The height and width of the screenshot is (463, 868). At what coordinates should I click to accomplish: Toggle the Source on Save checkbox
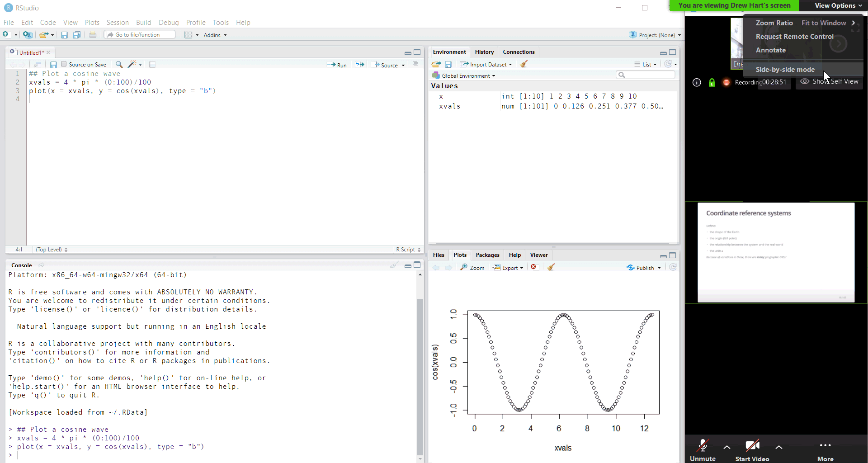64,64
